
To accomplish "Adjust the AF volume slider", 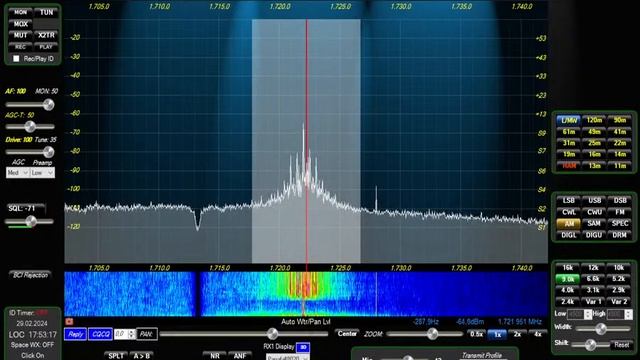I will (x=30, y=105).
